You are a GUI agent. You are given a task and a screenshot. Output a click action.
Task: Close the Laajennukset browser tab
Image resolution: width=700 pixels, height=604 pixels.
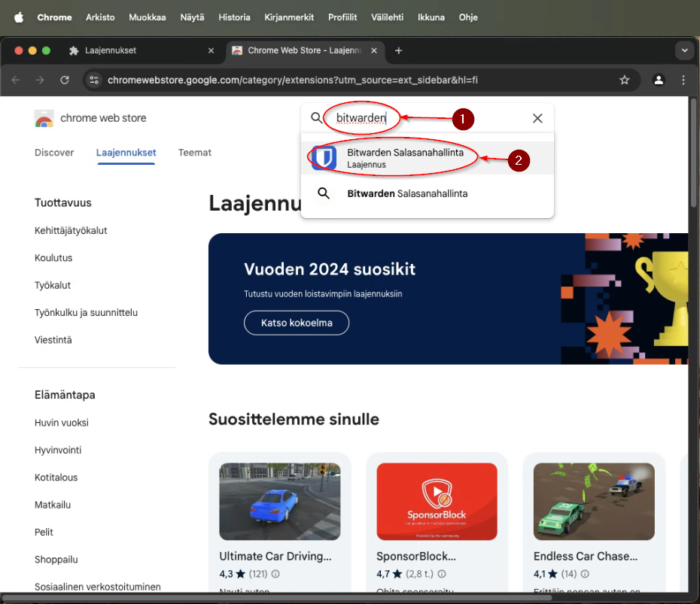(212, 51)
